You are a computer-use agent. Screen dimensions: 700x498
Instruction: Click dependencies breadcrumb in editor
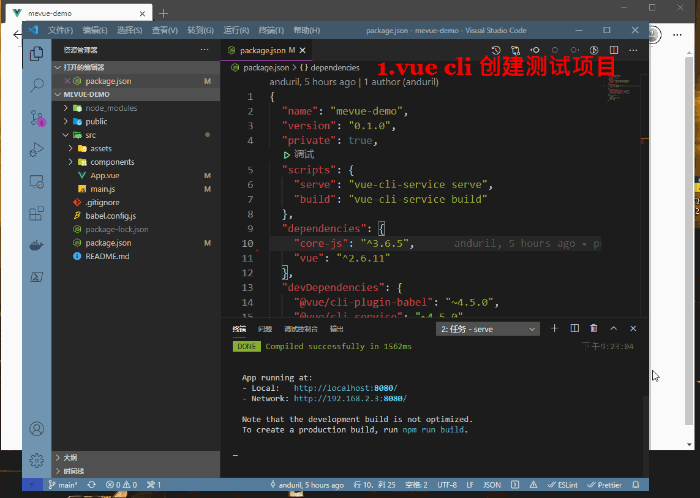[x=330, y=68]
